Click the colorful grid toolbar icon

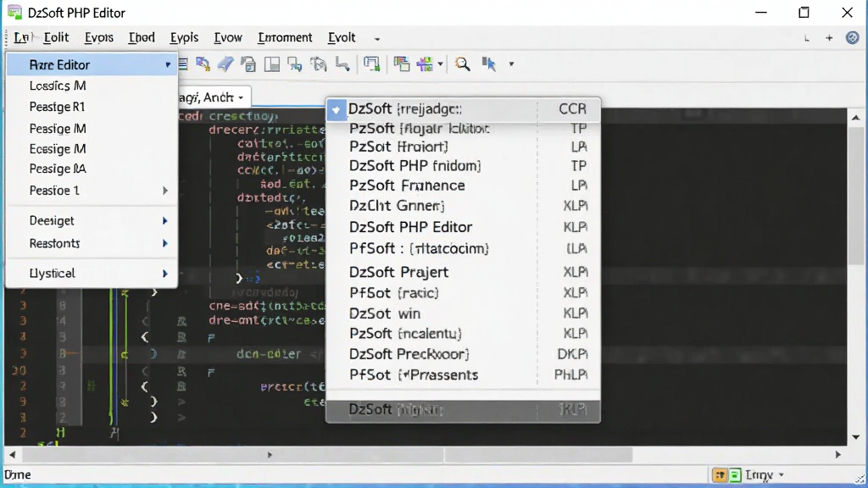426,64
